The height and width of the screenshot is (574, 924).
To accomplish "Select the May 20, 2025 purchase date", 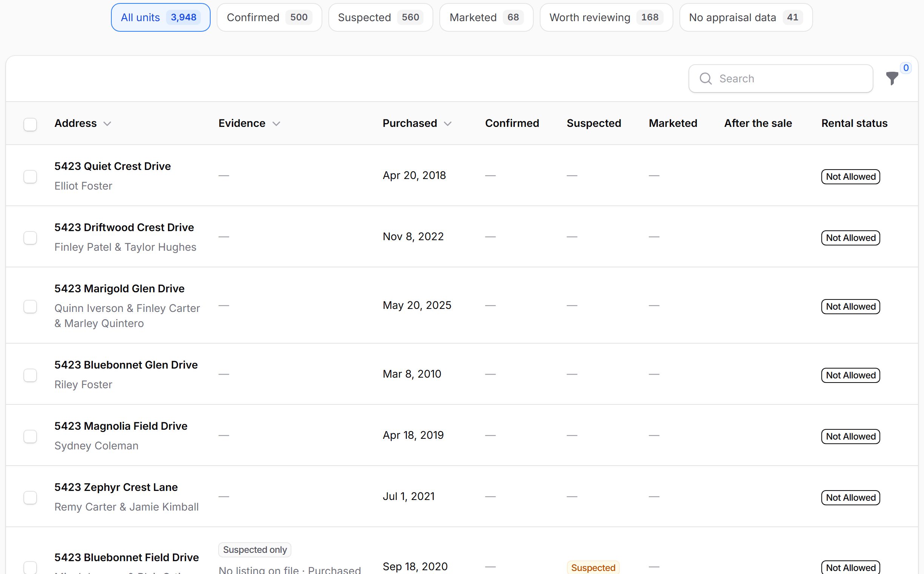I will 417,305.
